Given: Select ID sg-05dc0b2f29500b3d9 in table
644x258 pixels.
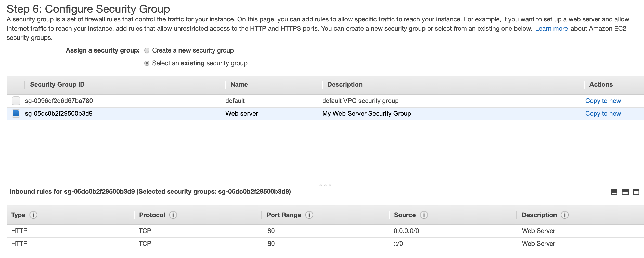Looking at the screenshot, I should [x=59, y=113].
